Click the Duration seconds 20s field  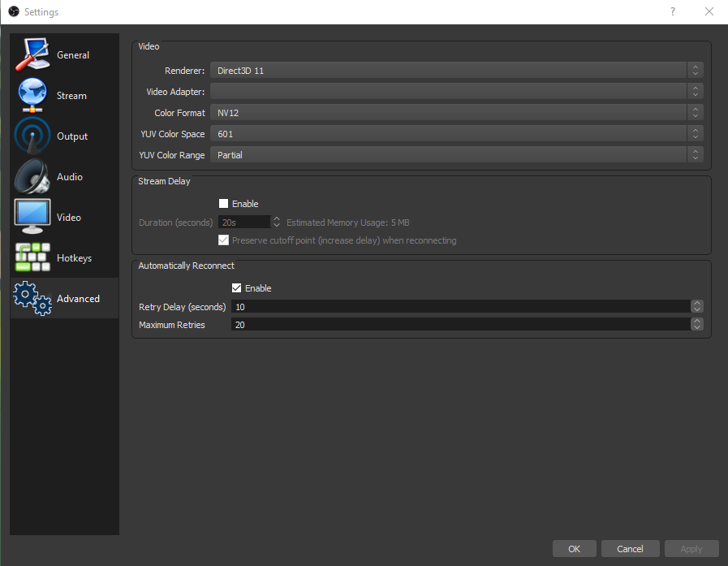[x=244, y=223]
